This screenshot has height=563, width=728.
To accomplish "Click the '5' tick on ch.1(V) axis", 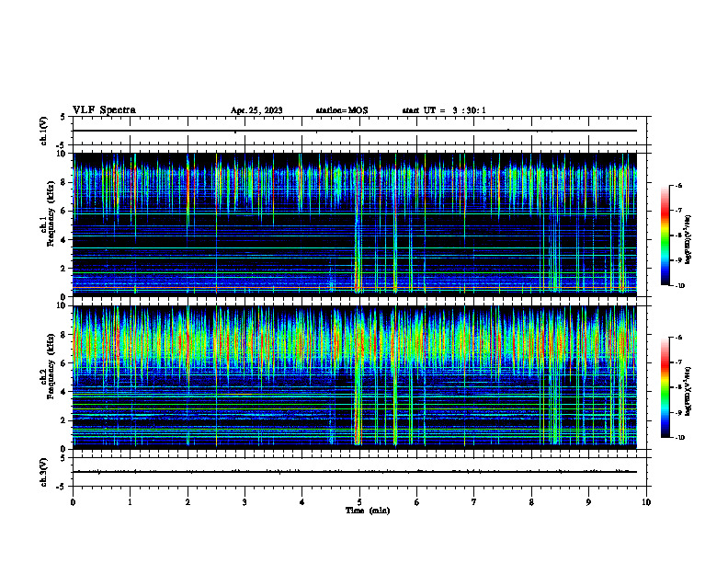I will 63,117.
